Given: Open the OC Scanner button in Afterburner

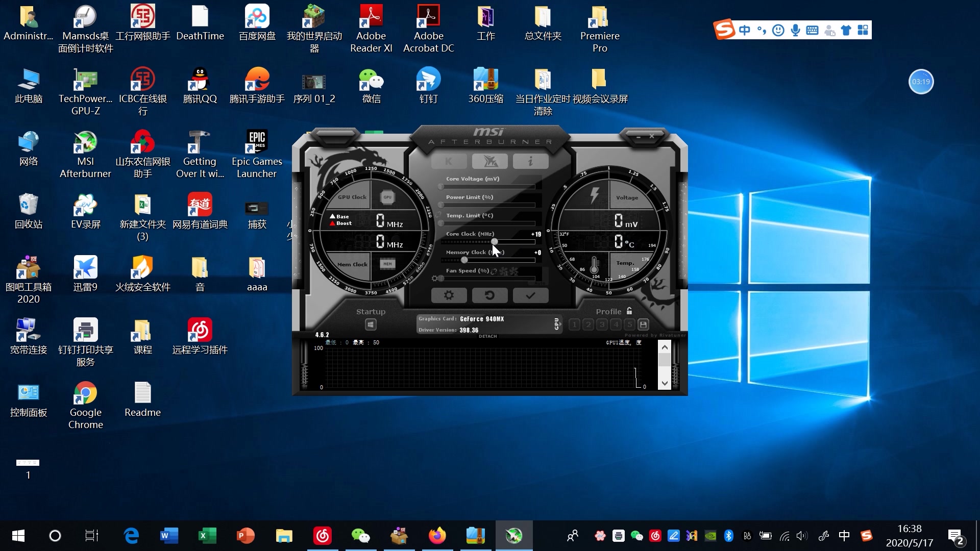Looking at the screenshot, I should click(x=489, y=161).
